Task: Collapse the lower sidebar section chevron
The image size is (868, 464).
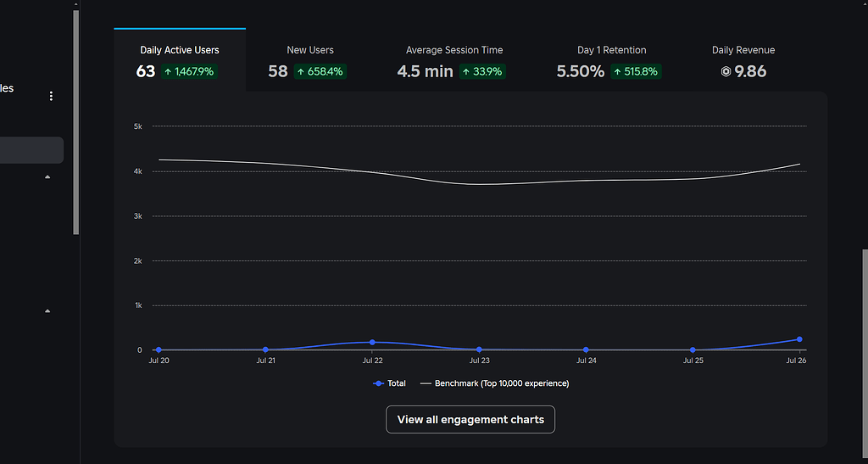Action: (x=47, y=311)
